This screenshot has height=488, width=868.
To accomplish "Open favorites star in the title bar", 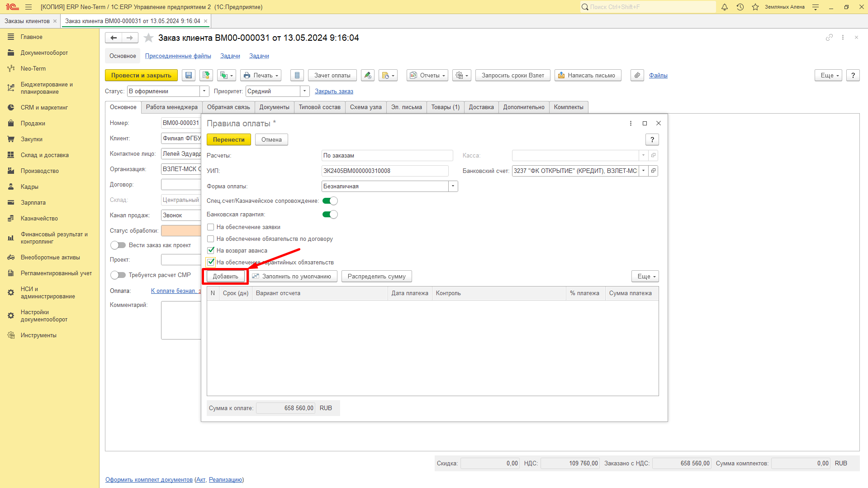I will click(755, 7).
